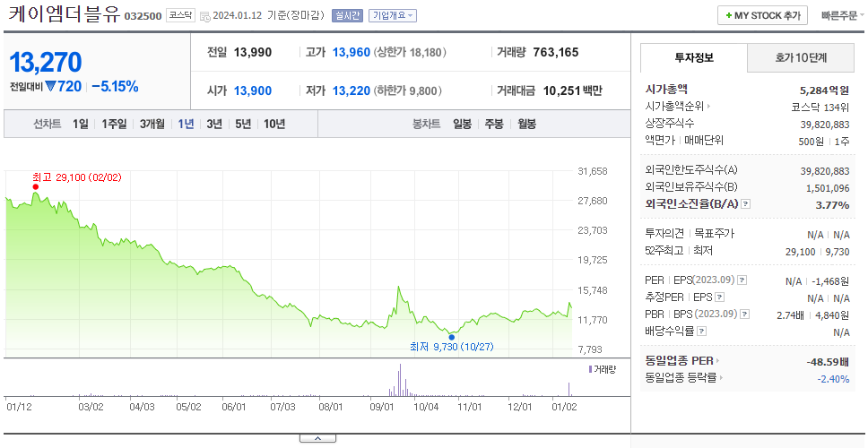Click the calendar icon before 2024.01.12
Viewport: 868px width, 448px height.
[x=204, y=16]
